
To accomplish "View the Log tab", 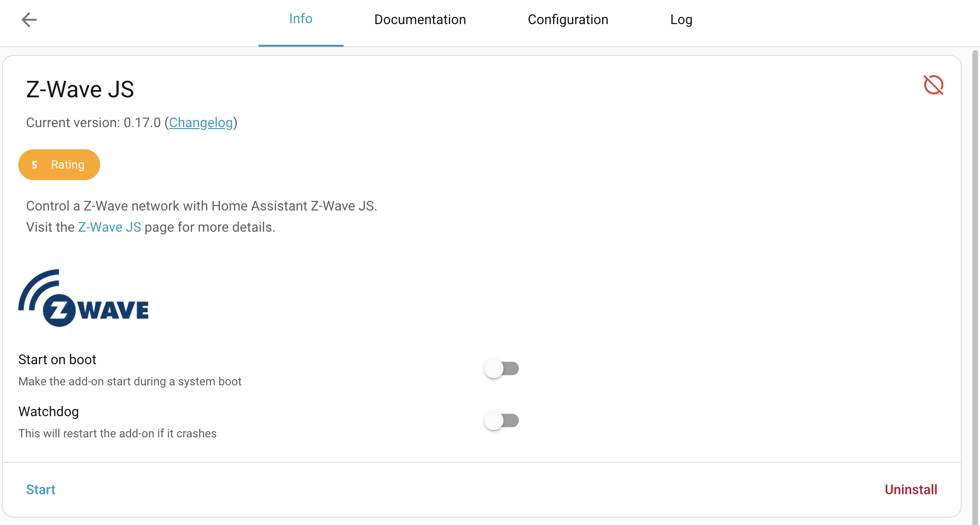I will click(681, 20).
